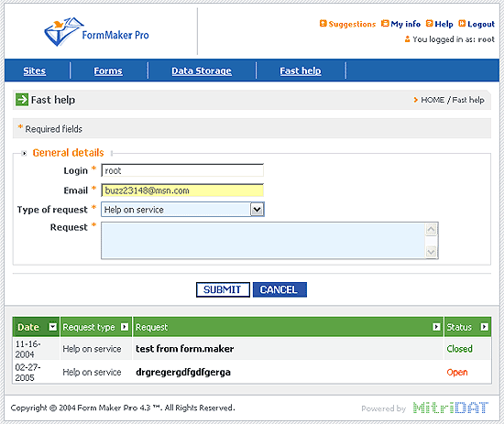Click the Help icon in header

pyautogui.click(x=430, y=24)
